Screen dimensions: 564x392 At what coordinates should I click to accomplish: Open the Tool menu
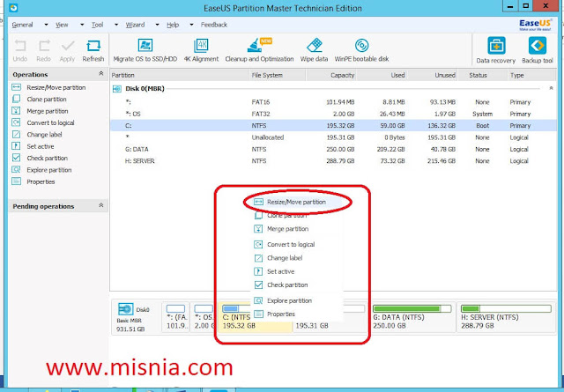coord(97,25)
